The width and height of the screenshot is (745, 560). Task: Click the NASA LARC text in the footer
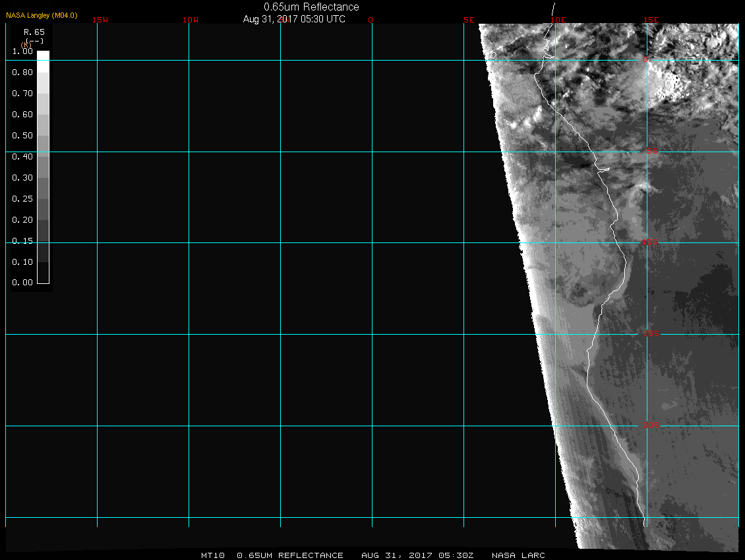tap(522, 555)
